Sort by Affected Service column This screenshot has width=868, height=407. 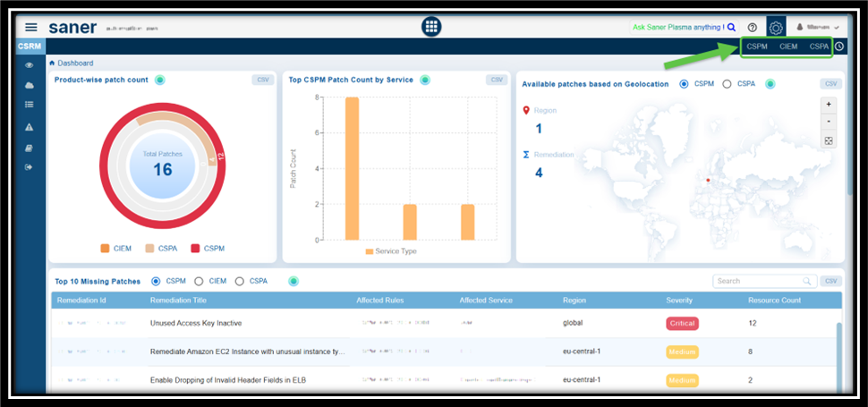[486, 301]
